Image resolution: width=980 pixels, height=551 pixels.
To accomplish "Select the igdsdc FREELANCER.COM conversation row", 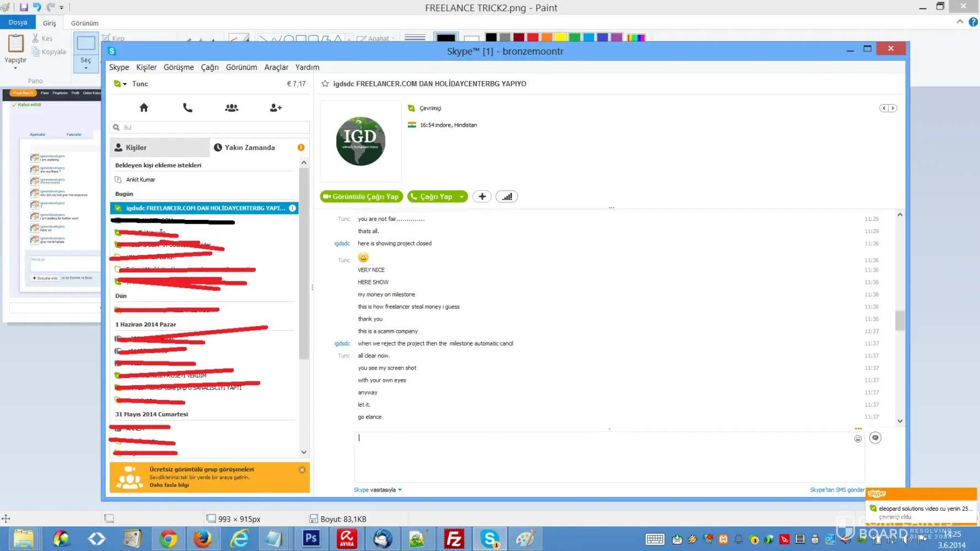I will point(204,208).
